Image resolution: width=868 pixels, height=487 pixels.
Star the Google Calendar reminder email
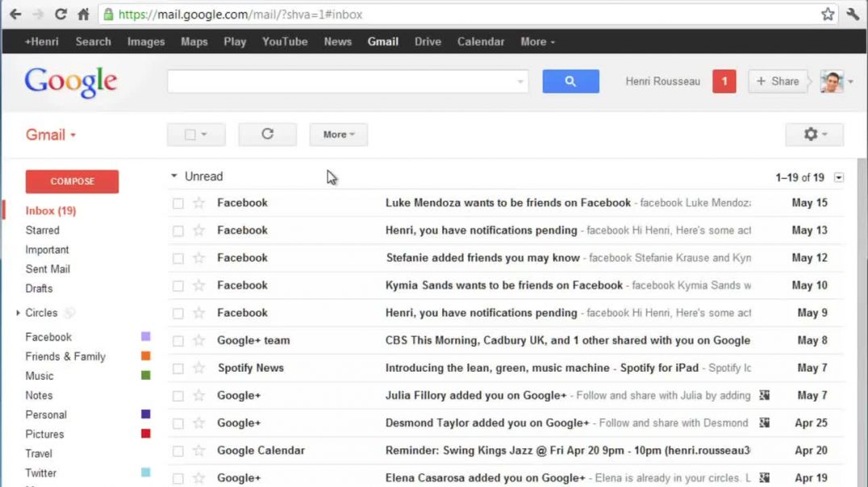pyautogui.click(x=198, y=451)
